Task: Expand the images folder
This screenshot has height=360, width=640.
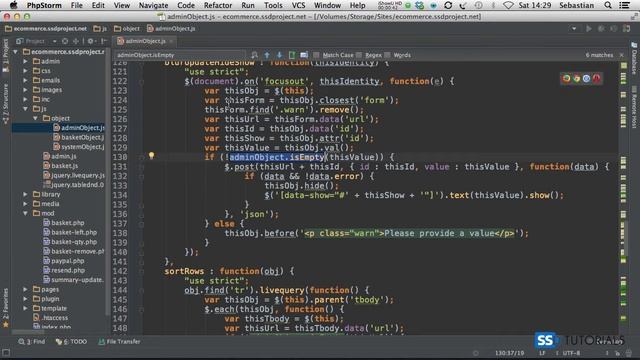Action: 25,90
